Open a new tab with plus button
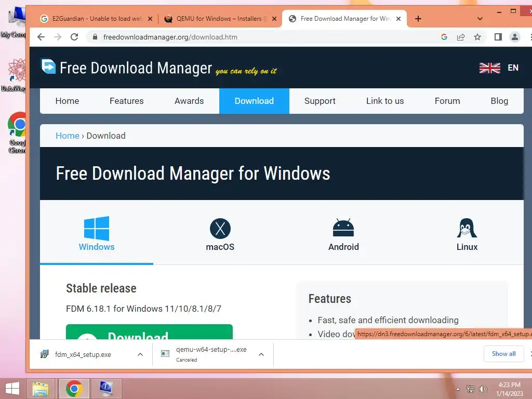Image resolution: width=532 pixels, height=399 pixels. coord(418,19)
